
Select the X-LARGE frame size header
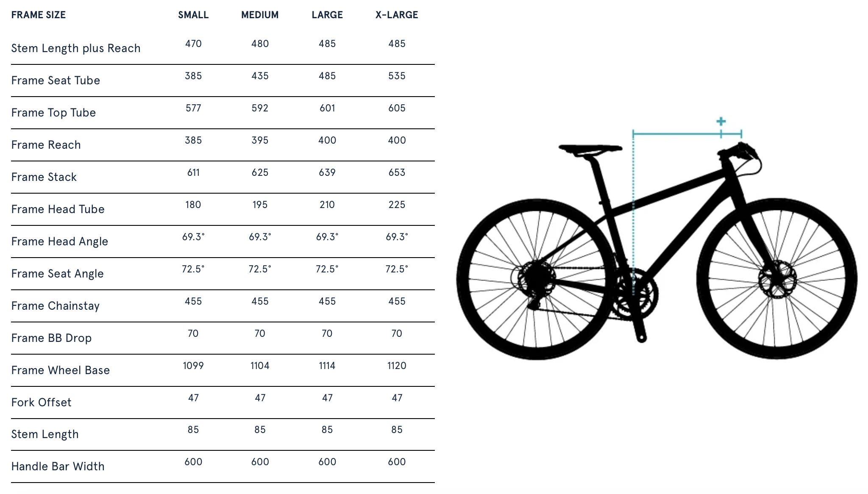tap(397, 15)
